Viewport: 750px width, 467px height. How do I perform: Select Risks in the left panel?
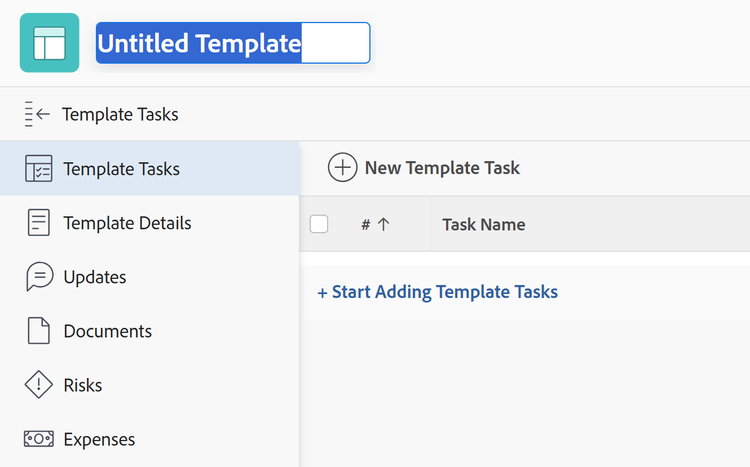click(x=82, y=385)
